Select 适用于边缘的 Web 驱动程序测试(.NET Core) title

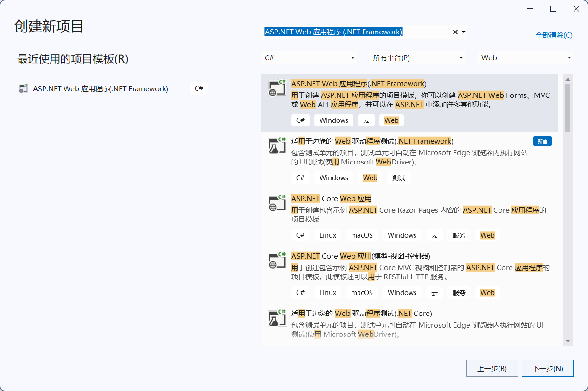click(x=362, y=314)
